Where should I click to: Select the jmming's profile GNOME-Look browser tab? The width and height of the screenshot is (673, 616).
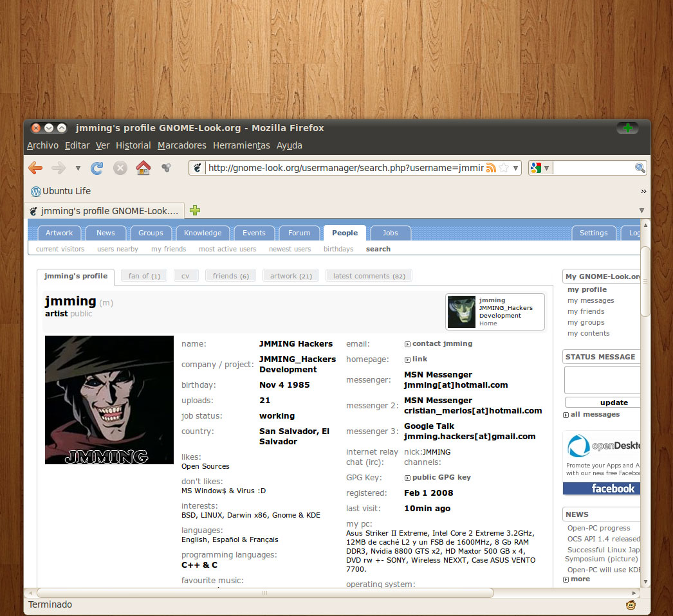(104, 211)
